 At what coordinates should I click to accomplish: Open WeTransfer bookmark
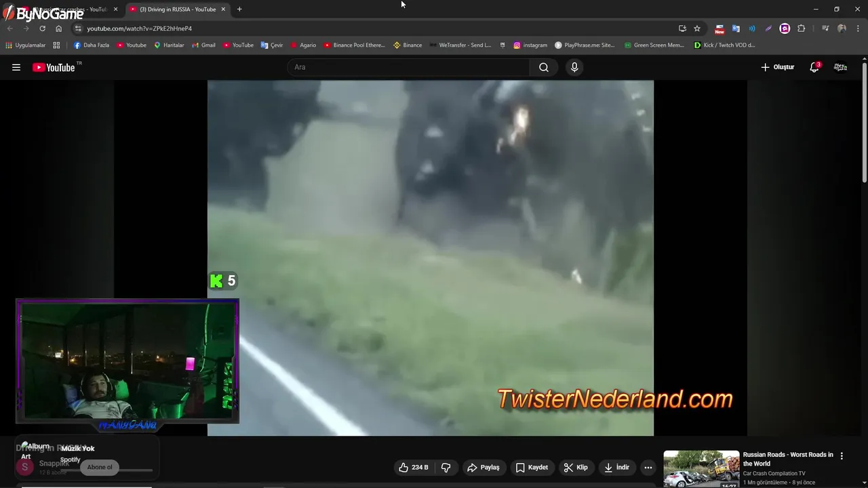tap(460, 45)
